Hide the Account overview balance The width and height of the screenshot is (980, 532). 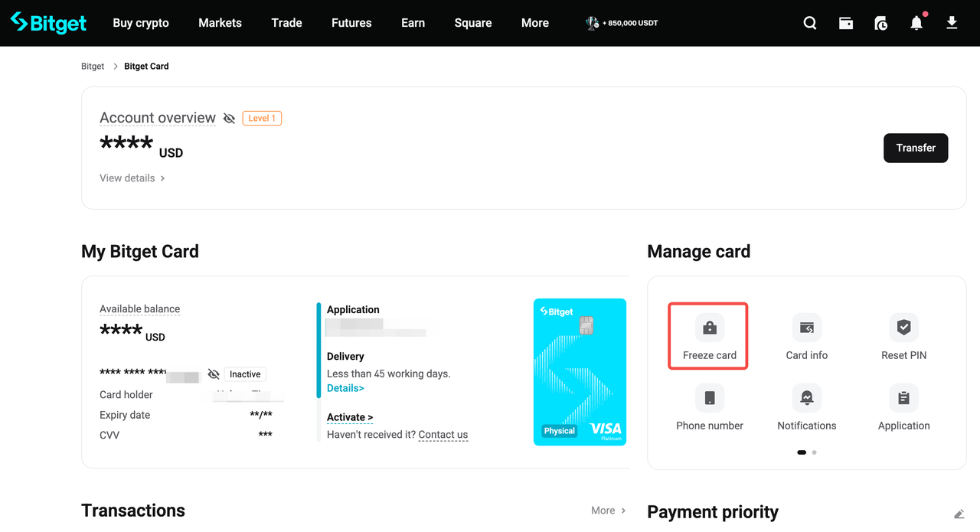click(x=229, y=118)
